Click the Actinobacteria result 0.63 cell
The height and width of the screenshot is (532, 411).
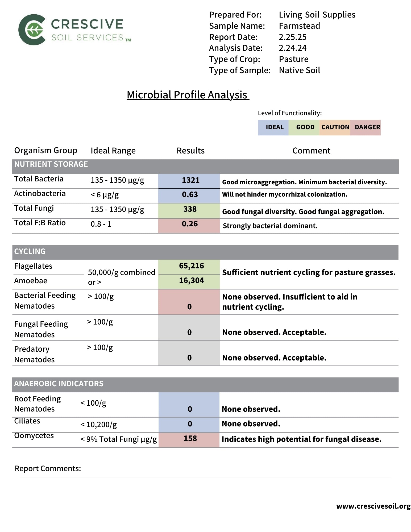[x=189, y=196]
